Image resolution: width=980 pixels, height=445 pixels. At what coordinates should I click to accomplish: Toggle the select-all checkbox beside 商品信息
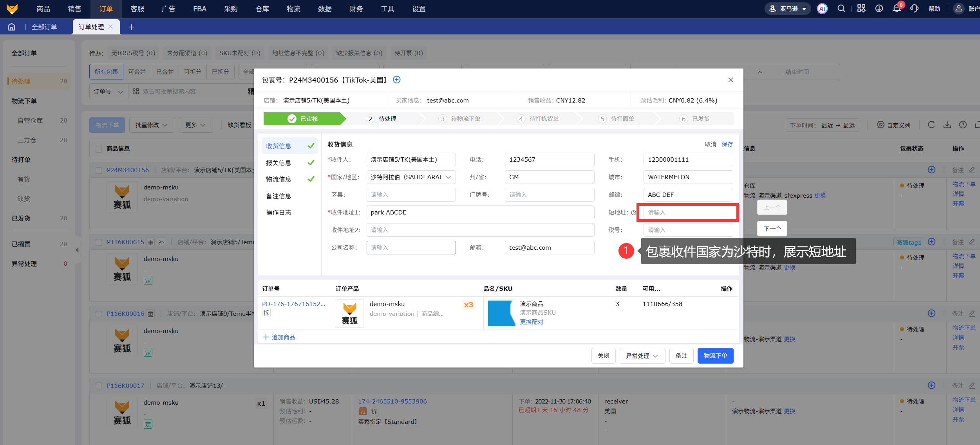tap(99, 149)
